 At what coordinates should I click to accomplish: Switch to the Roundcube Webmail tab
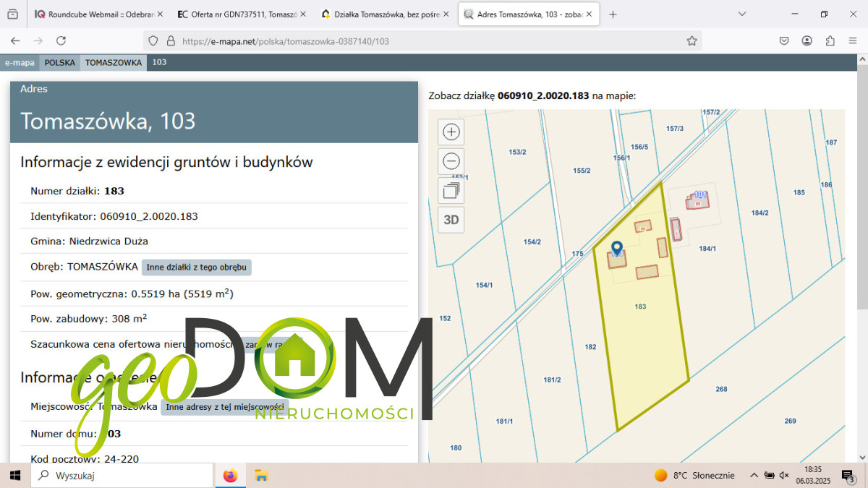click(x=100, y=14)
